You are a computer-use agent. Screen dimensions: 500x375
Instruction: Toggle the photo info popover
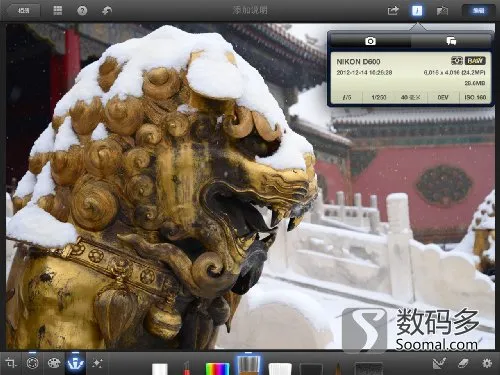coord(417,11)
